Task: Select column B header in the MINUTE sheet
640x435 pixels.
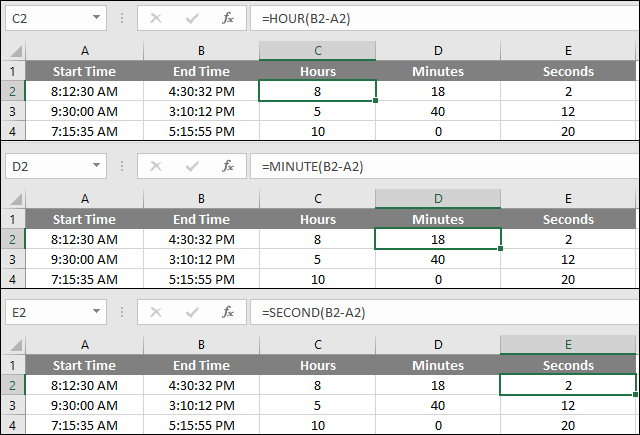Action: click(201, 199)
